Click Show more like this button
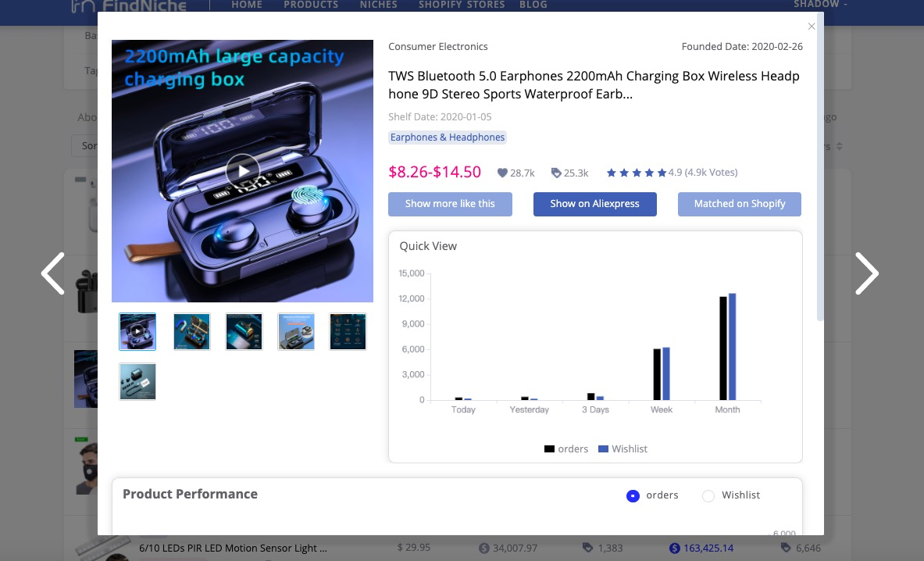Screen dimensions: 924x561 pyautogui.click(x=450, y=204)
